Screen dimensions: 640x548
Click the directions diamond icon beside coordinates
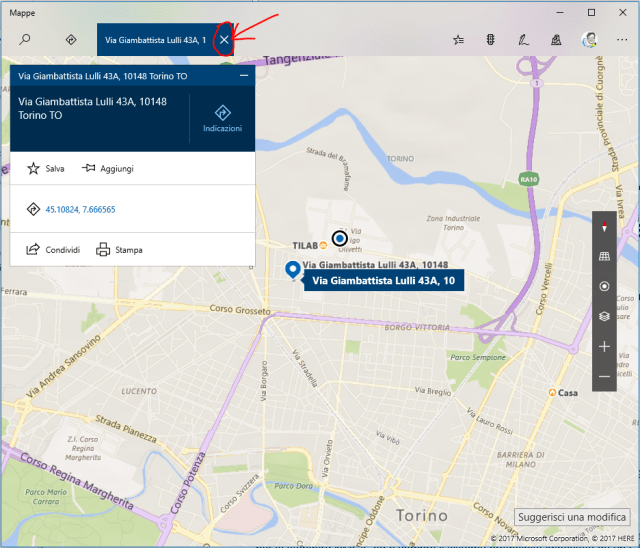pos(33,209)
